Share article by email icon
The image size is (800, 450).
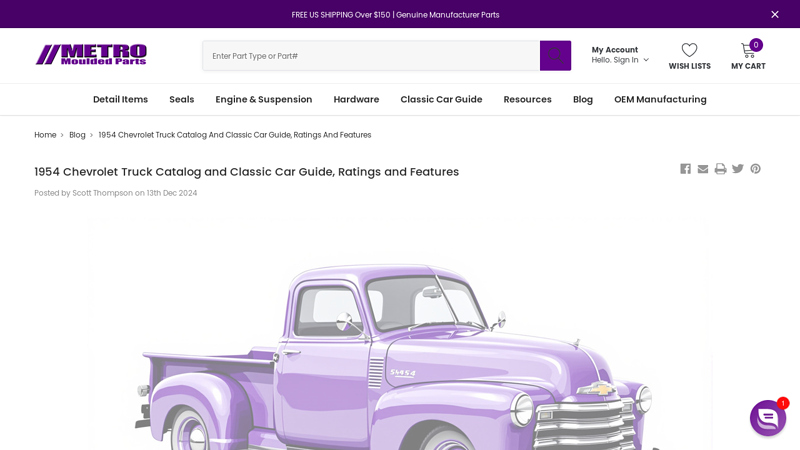pyautogui.click(x=703, y=169)
